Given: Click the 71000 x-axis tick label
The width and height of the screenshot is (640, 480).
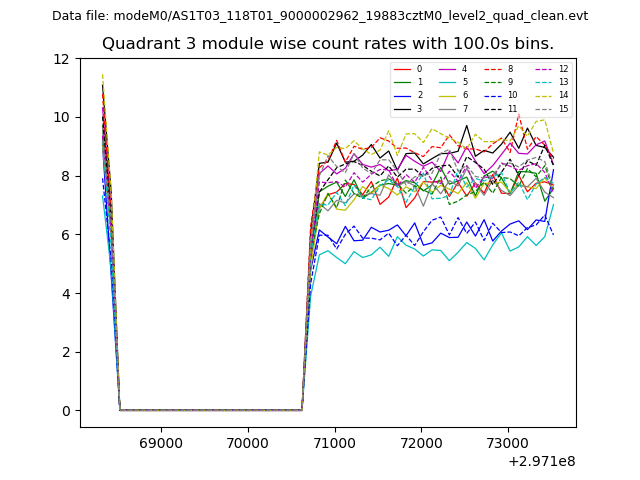Looking at the screenshot, I should pos(334,442).
